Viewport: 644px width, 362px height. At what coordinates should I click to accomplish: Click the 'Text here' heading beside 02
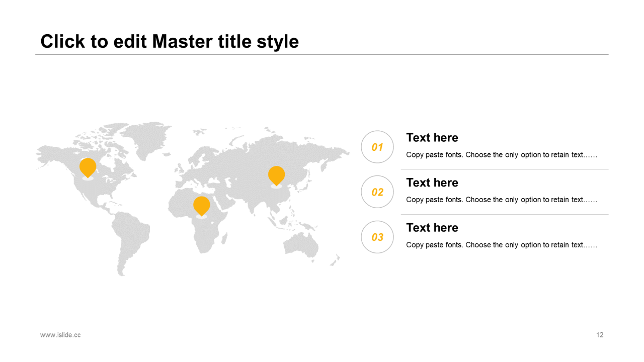coord(432,183)
